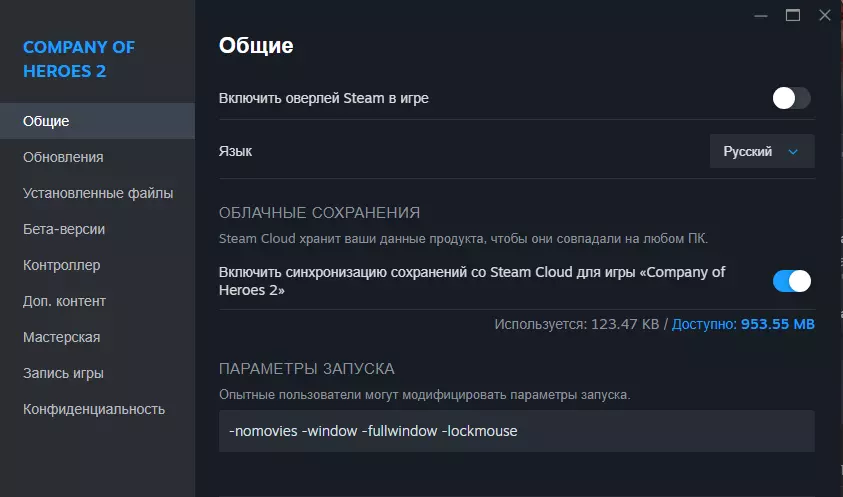843x497 pixels.
Task: Open the Обновления section
Action: pyautogui.click(x=63, y=157)
